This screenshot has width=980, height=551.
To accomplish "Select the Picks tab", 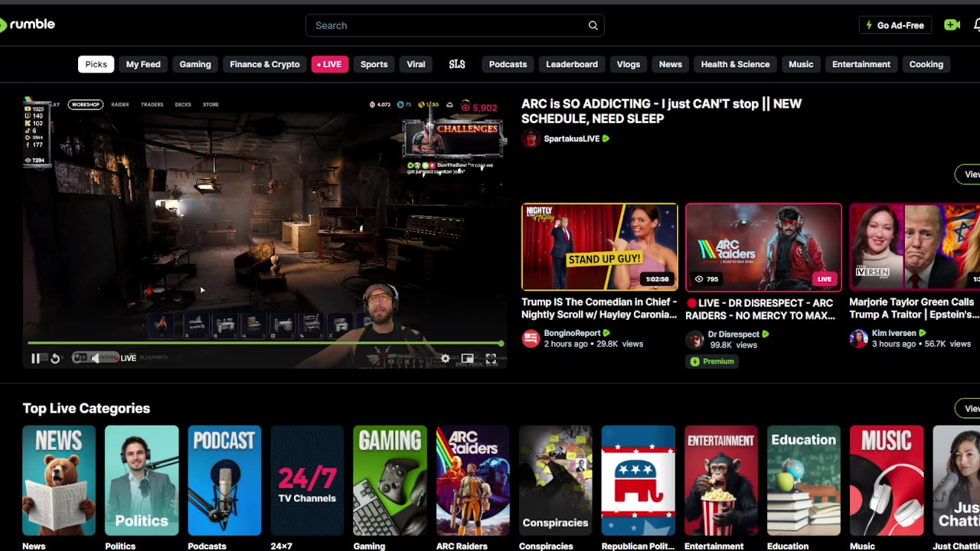I will pyautogui.click(x=96, y=64).
